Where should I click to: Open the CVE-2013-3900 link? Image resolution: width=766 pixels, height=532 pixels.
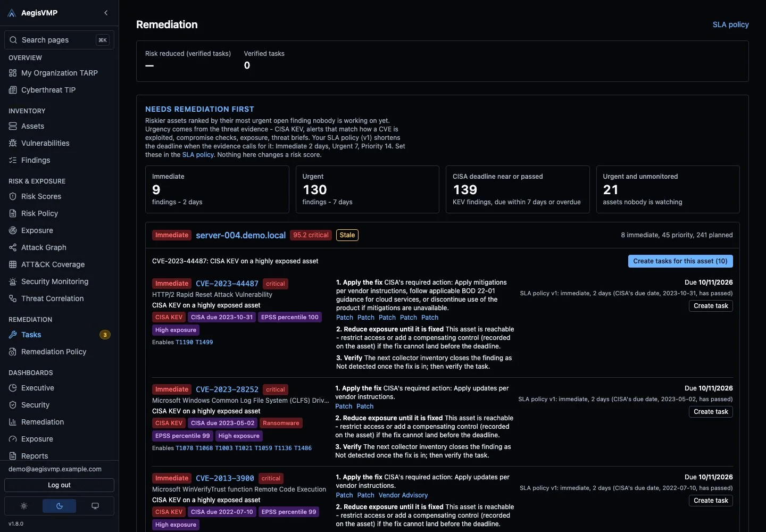point(225,478)
